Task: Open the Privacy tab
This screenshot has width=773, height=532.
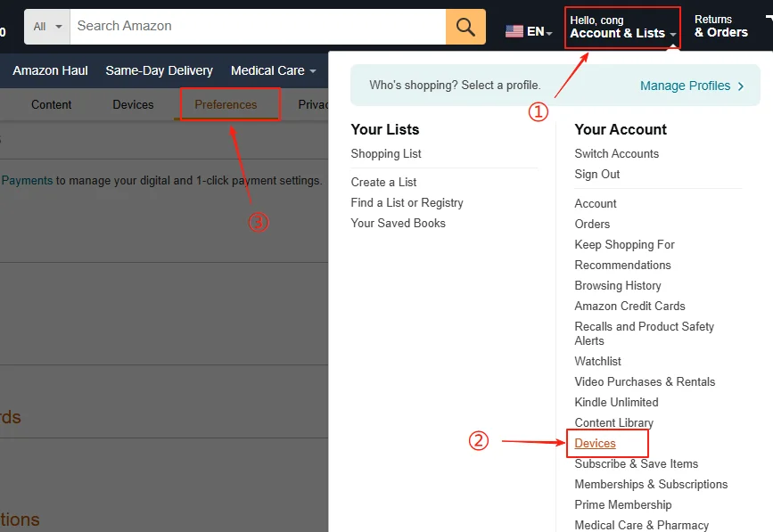Action: (313, 104)
